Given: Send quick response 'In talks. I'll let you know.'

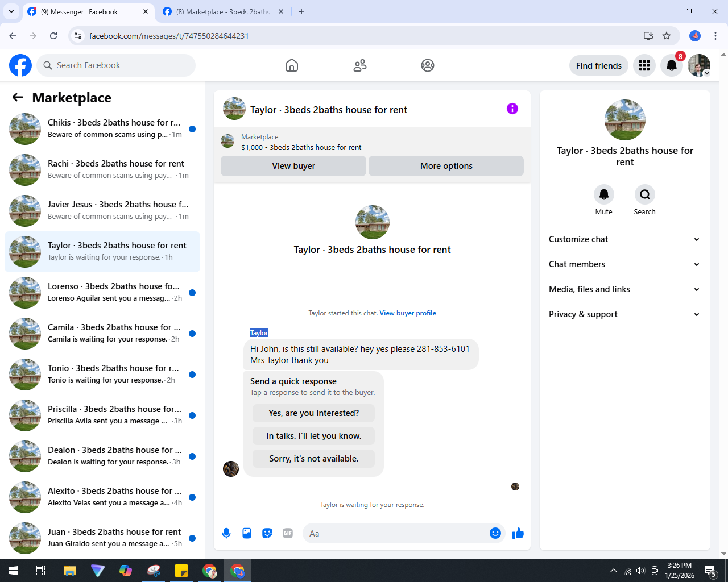Looking at the screenshot, I should pyautogui.click(x=314, y=436).
